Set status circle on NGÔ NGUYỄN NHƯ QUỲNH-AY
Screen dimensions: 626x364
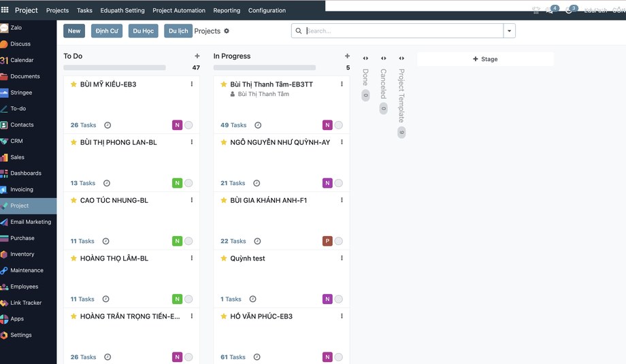pyautogui.click(x=339, y=183)
